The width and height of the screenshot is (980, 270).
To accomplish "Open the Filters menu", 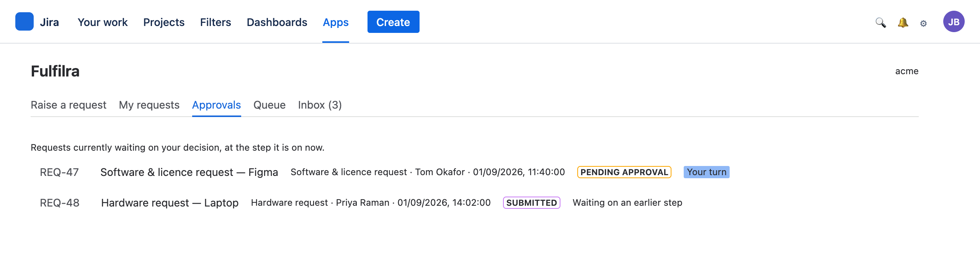I will pos(216,22).
